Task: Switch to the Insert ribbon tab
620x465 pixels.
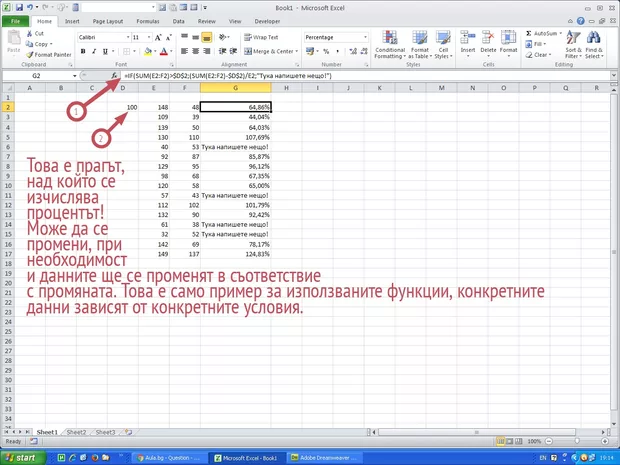Action: pos(72,21)
